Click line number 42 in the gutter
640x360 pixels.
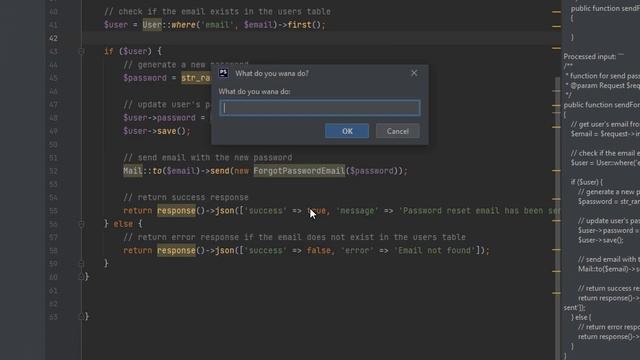coord(53,38)
